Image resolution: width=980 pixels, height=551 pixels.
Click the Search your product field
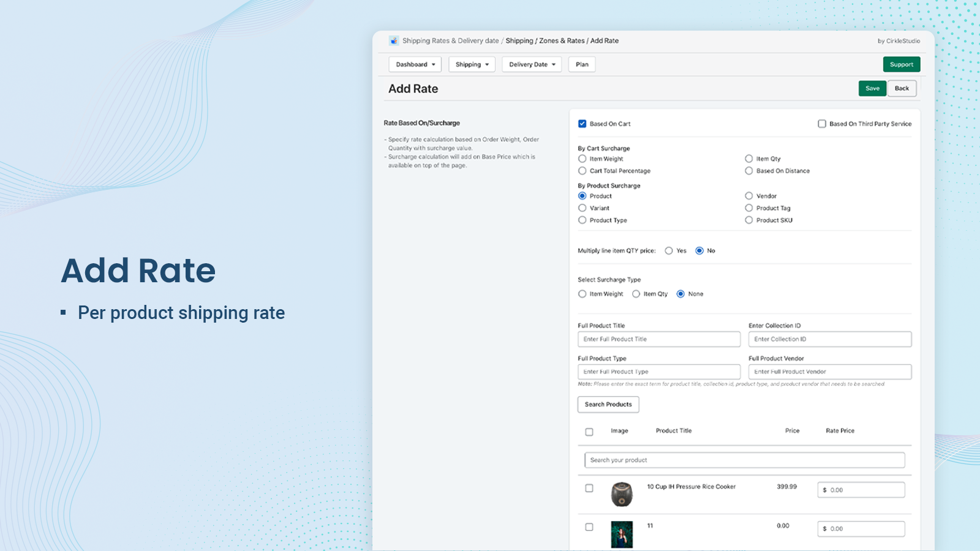(744, 460)
